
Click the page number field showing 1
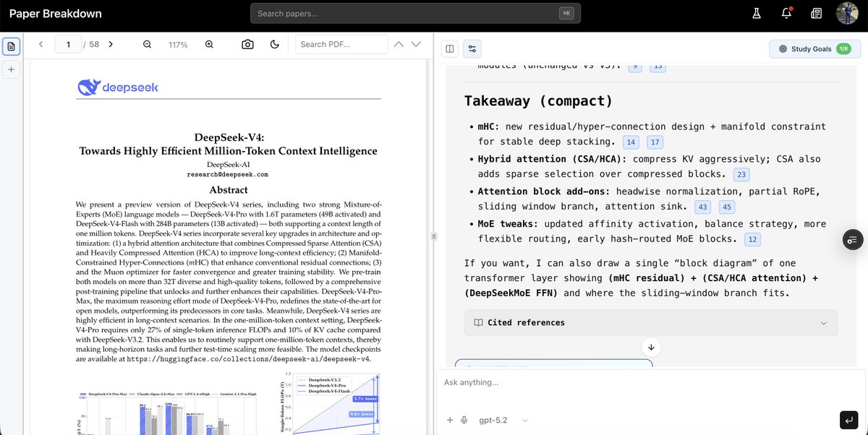[x=67, y=45]
